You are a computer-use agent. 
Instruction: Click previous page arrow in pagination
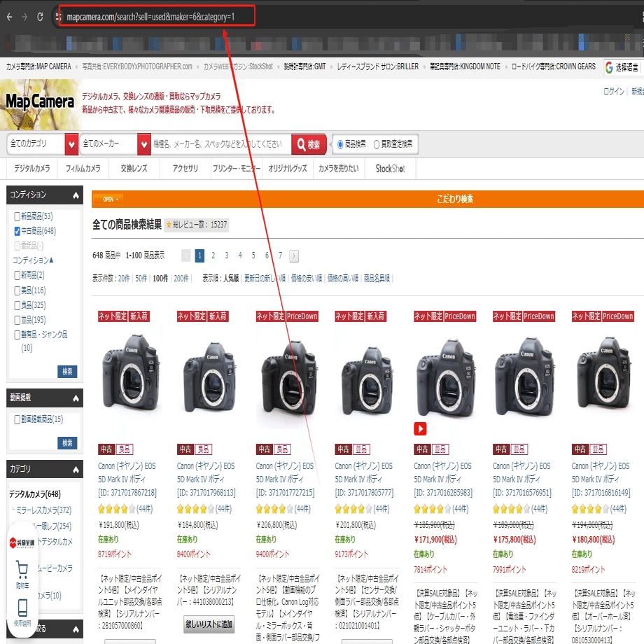tap(186, 256)
